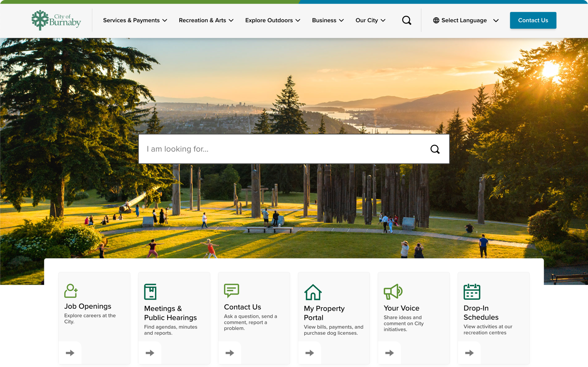This screenshot has width=588, height=367.
Task: Expand the Explore Outdoors chevron
Action: [298, 21]
